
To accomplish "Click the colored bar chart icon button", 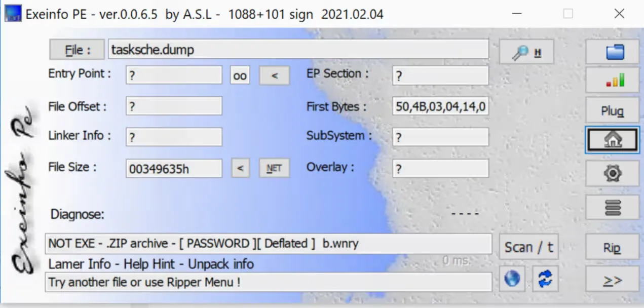I will click(x=612, y=81).
